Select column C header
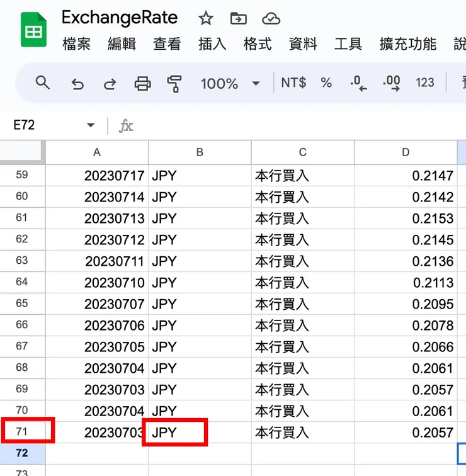Screen dimensions: 466x476 (303, 152)
